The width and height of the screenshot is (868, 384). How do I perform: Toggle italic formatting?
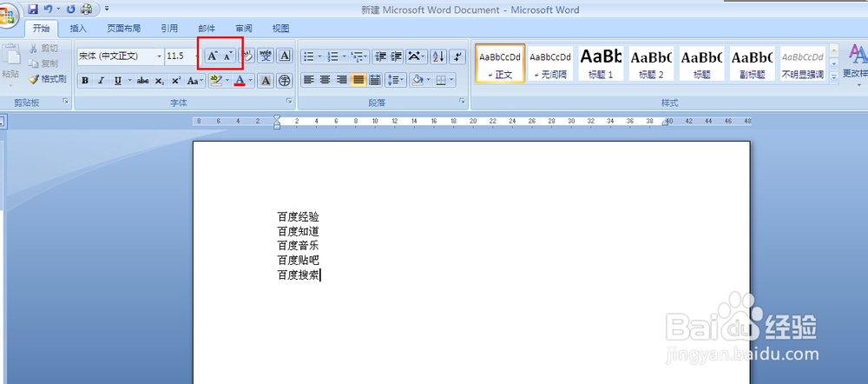(x=101, y=81)
